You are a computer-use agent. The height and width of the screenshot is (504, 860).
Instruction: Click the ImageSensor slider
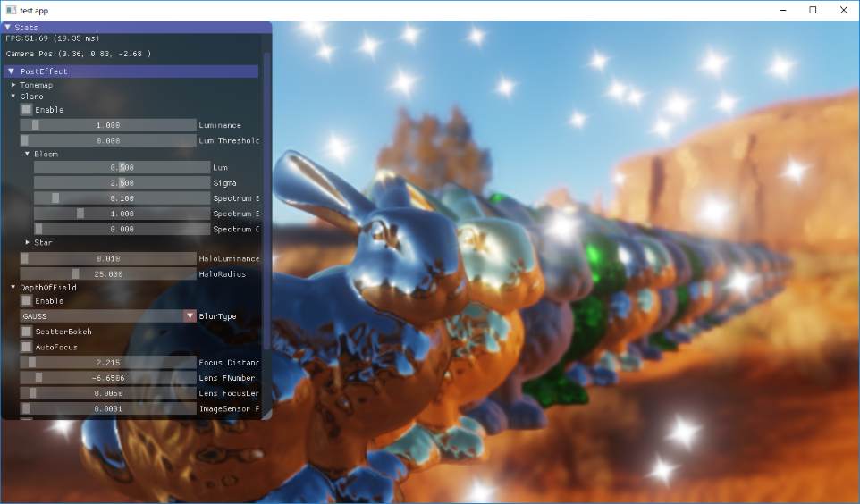[x=108, y=408]
